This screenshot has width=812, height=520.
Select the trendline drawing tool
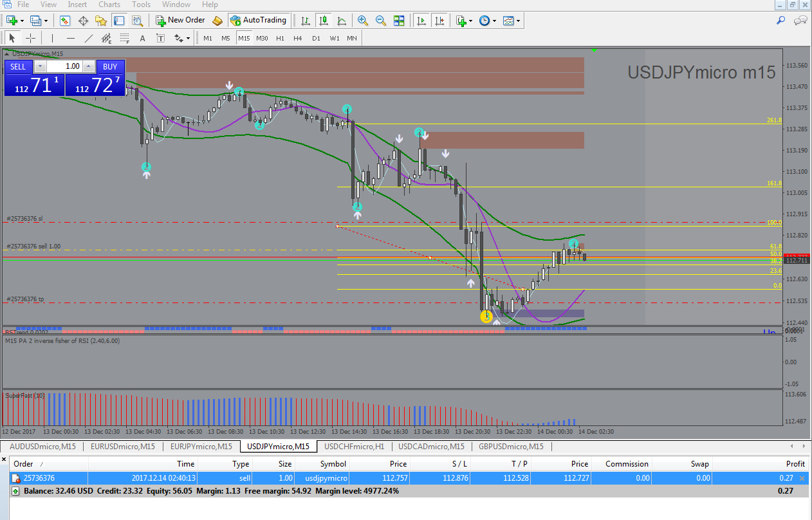pos(89,38)
